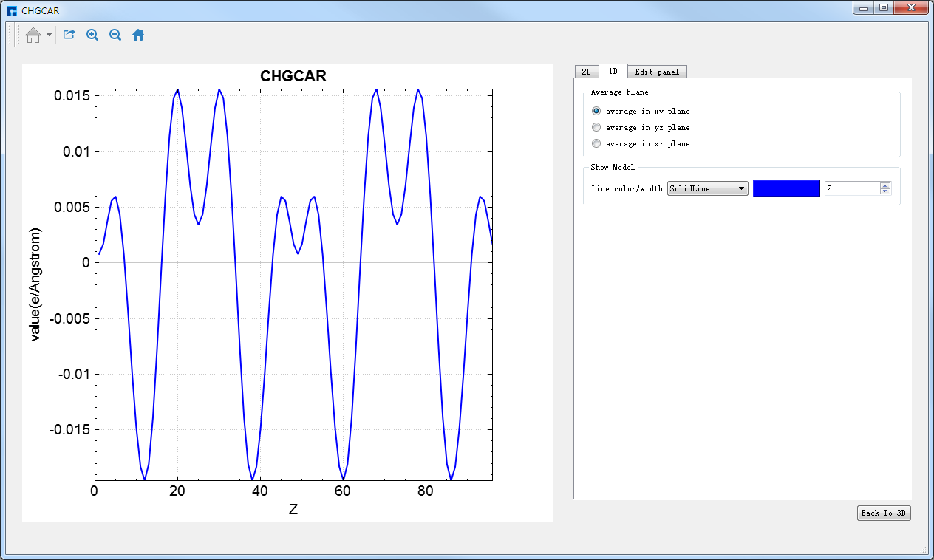
Task: Click the line width input field
Action: [851, 189]
